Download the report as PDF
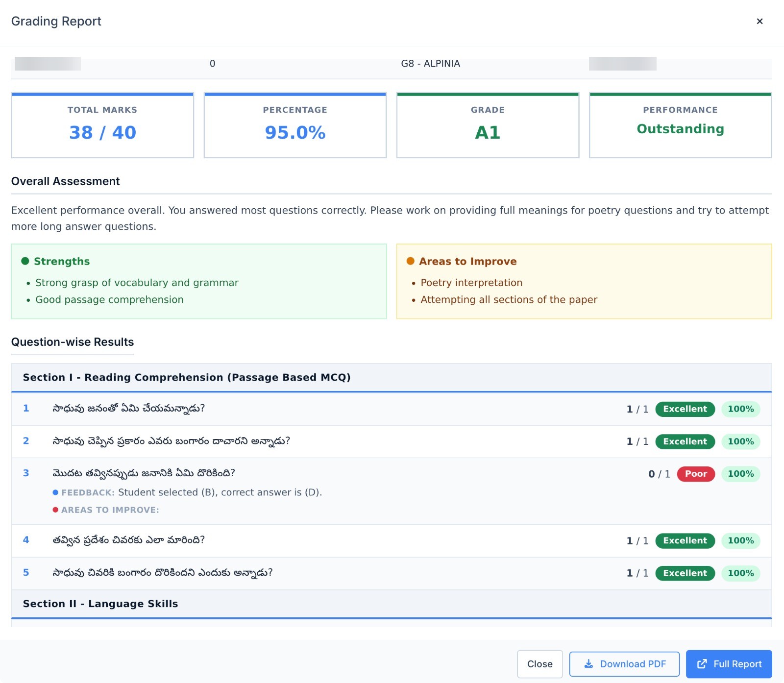The image size is (784, 683). pos(624,664)
